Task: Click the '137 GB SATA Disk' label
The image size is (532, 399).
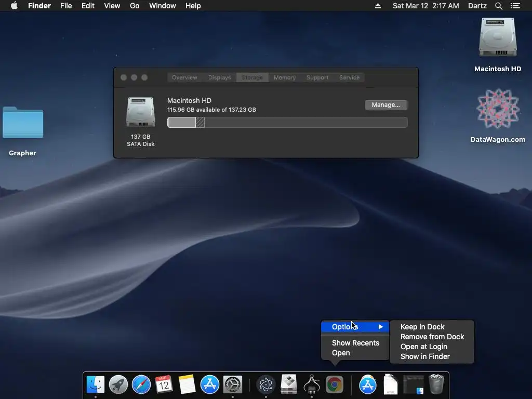Action: click(140, 140)
